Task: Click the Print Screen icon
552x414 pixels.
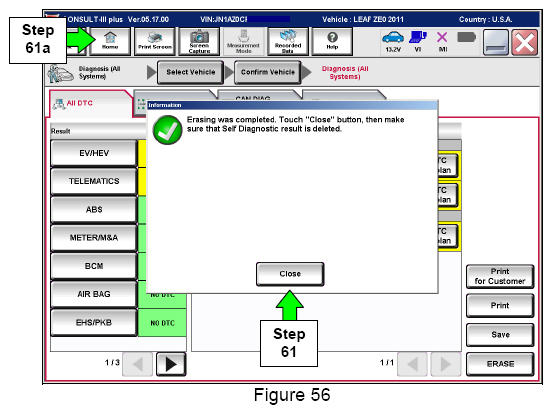Action: 155,42
